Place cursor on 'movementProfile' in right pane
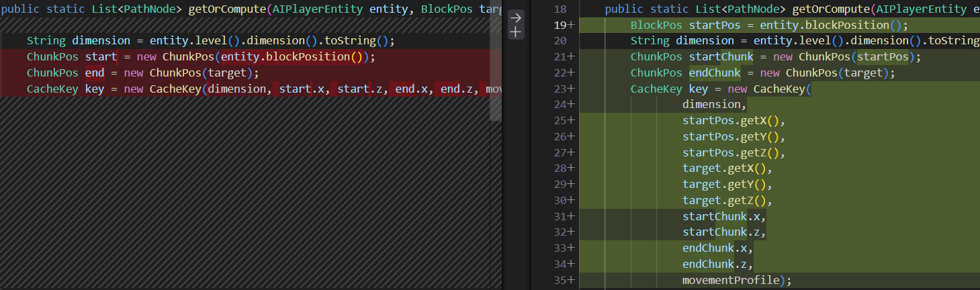This screenshot has width=980, height=290. [x=731, y=281]
